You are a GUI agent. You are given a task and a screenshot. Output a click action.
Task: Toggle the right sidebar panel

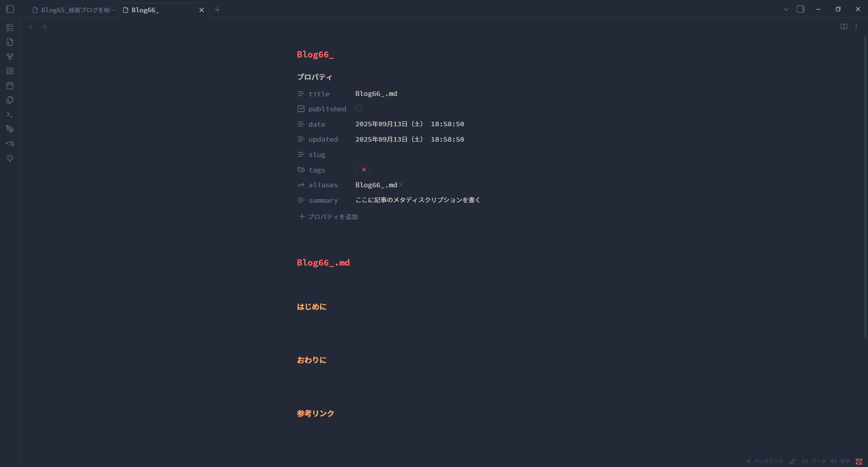pos(801,9)
